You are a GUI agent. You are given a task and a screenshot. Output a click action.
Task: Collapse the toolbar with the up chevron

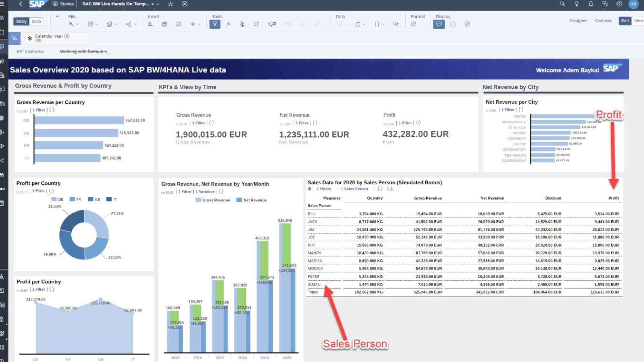[57, 17]
